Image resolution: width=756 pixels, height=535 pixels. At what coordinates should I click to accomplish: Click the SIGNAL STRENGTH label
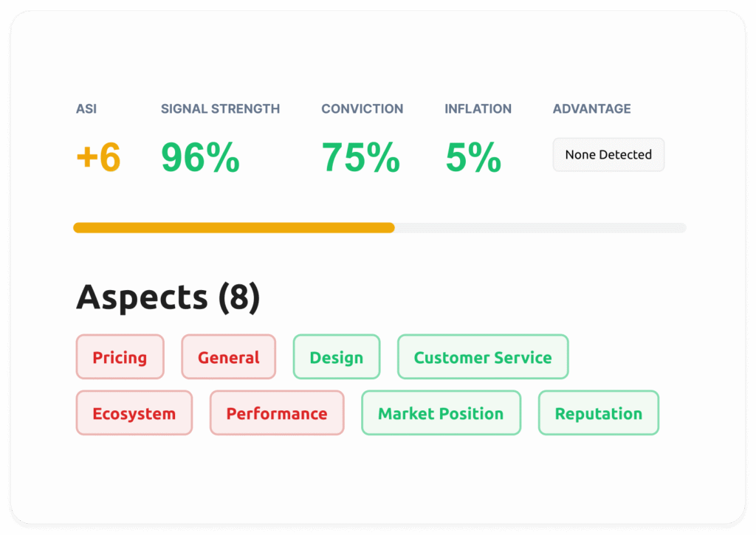pos(220,109)
